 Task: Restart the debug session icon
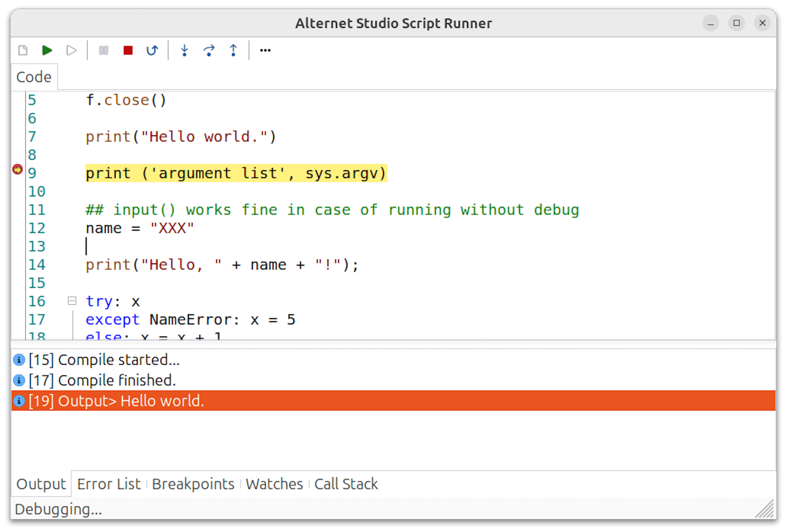coord(152,50)
